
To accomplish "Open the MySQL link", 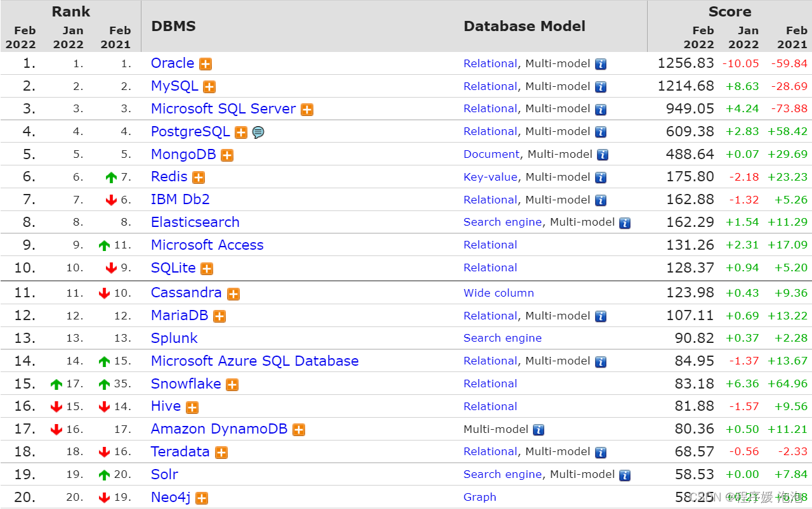I will (x=174, y=86).
